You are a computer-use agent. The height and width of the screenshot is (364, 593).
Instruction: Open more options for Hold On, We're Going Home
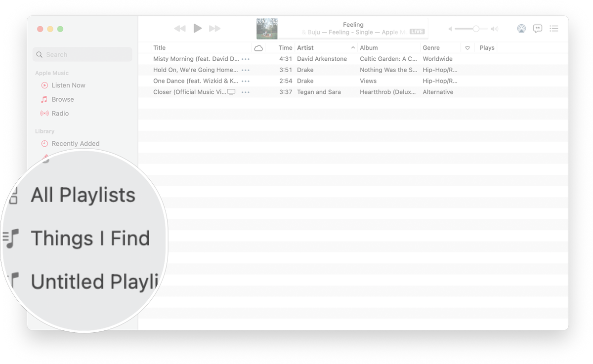(245, 70)
